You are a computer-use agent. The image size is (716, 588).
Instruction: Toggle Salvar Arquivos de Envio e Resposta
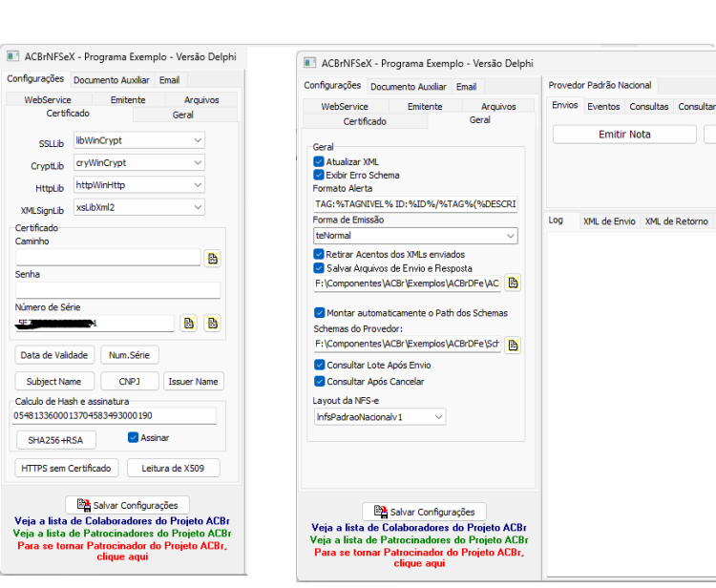319,268
